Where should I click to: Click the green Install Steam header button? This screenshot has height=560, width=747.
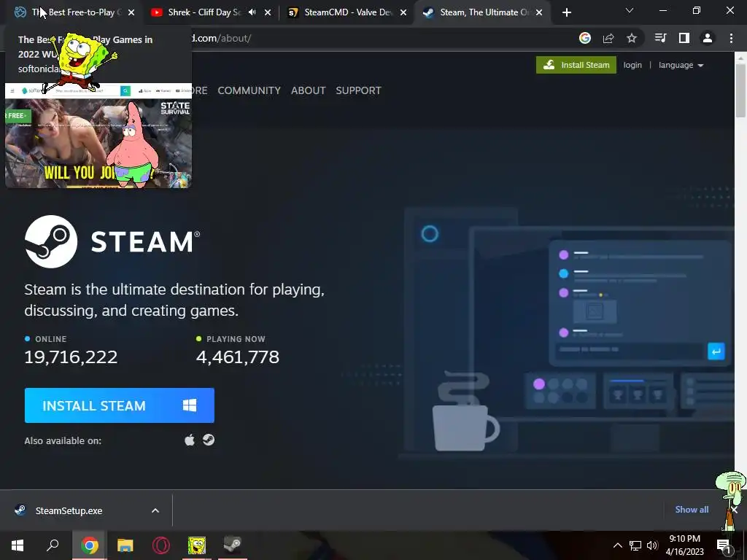tap(576, 65)
